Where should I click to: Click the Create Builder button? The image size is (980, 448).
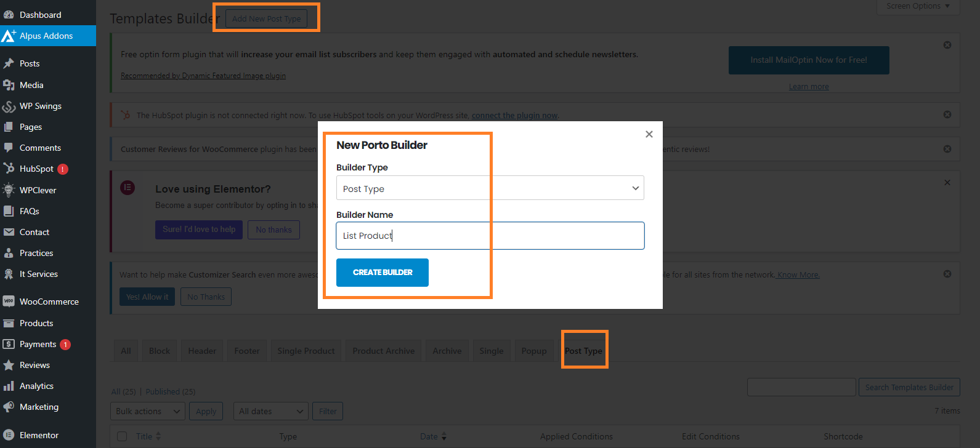click(x=383, y=272)
